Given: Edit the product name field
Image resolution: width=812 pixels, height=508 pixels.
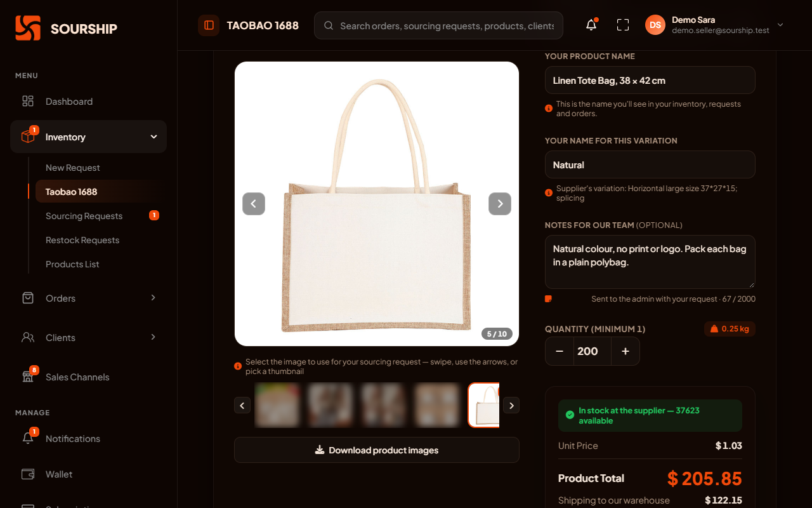Looking at the screenshot, I should (650, 81).
